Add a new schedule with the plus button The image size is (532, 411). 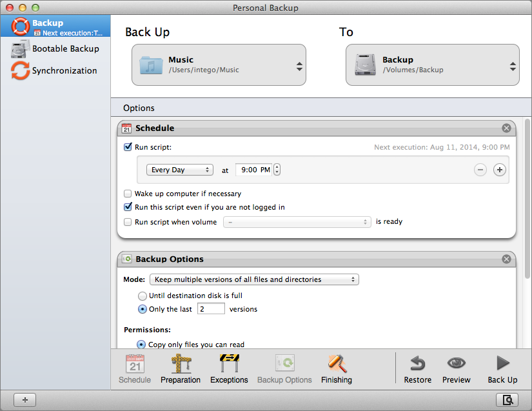tap(499, 169)
